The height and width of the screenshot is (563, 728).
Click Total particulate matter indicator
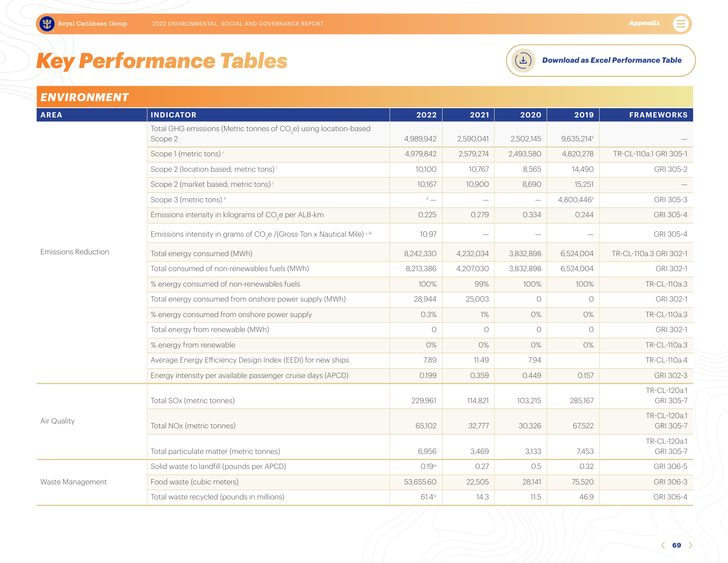pos(215,451)
